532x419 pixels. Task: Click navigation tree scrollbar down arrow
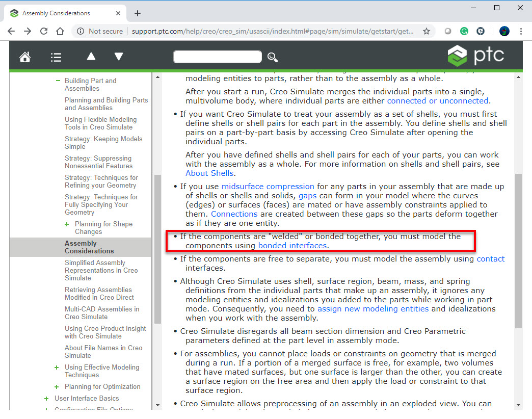(x=157, y=405)
